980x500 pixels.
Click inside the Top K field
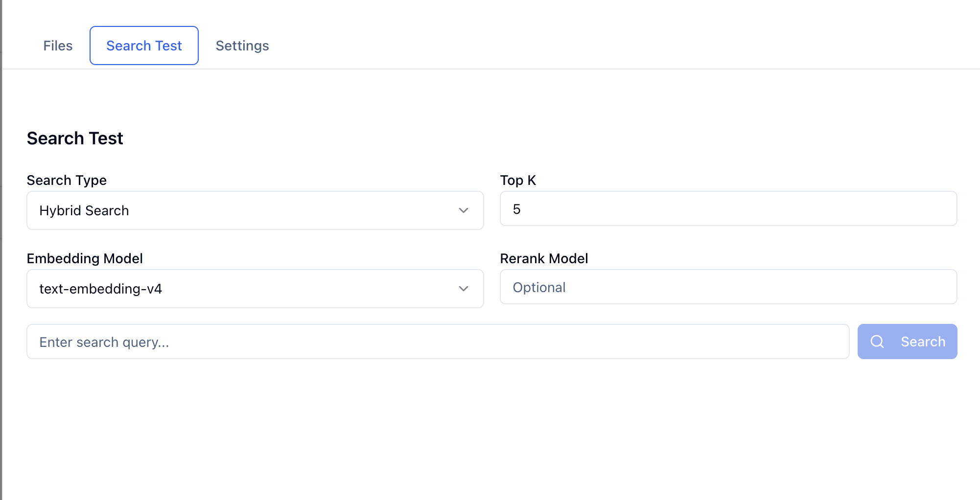tap(728, 209)
